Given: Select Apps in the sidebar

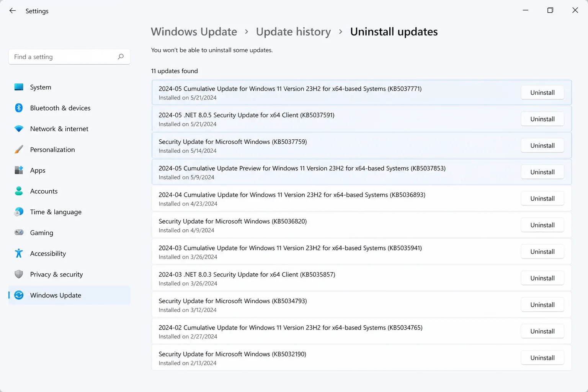Looking at the screenshot, I should (69, 170).
